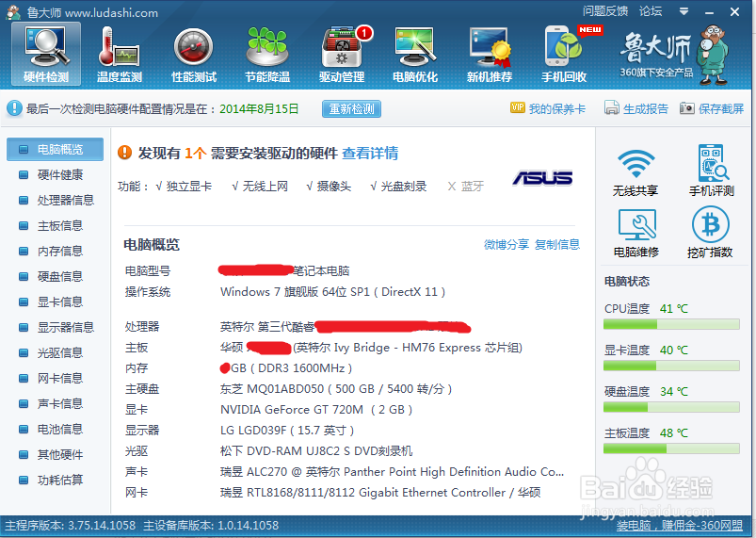Launch the 性能测试 performance test
756x538 pixels.
pyautogui.click(x=193, y=55)
